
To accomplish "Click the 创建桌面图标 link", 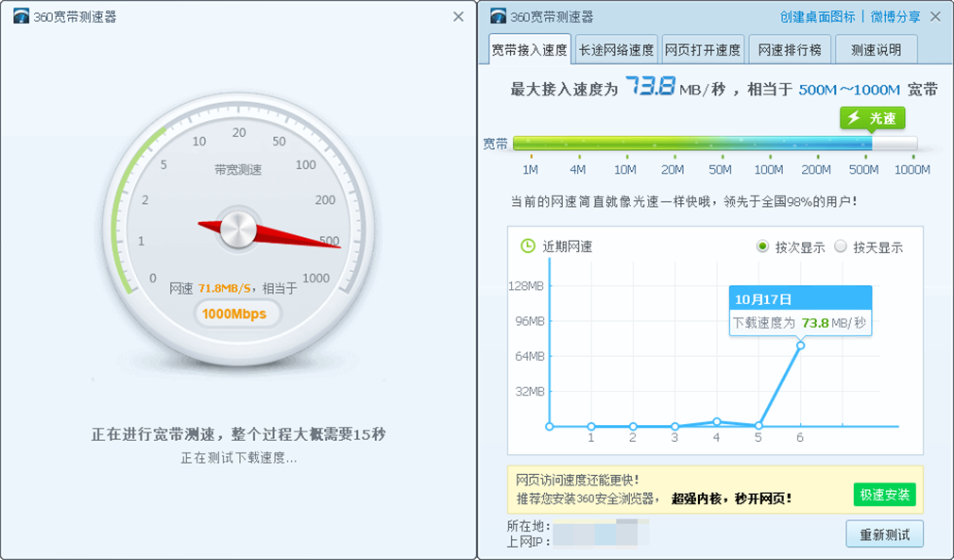I will 818,17.
